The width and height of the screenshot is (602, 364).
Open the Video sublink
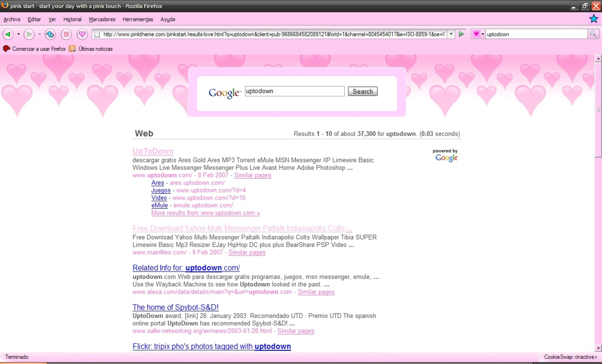(159, 197)
